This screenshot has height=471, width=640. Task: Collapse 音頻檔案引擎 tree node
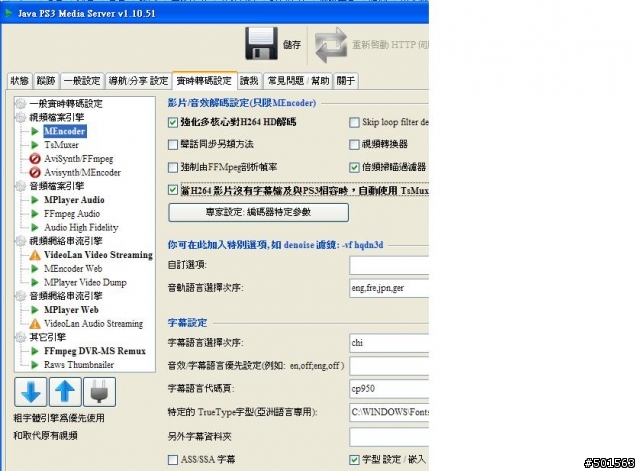pyautogui.click(x=20, y=186)
